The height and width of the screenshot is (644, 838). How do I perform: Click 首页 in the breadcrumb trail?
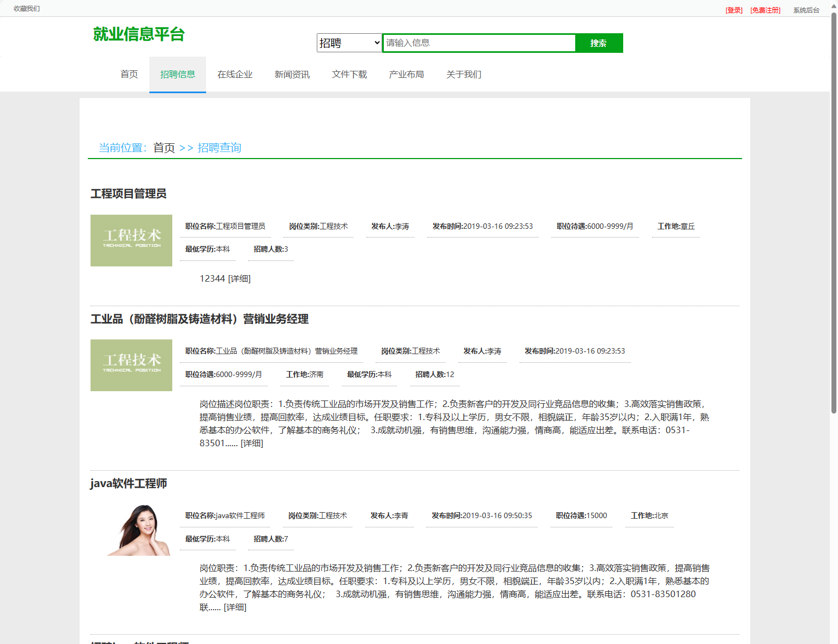tap(164, 147)
